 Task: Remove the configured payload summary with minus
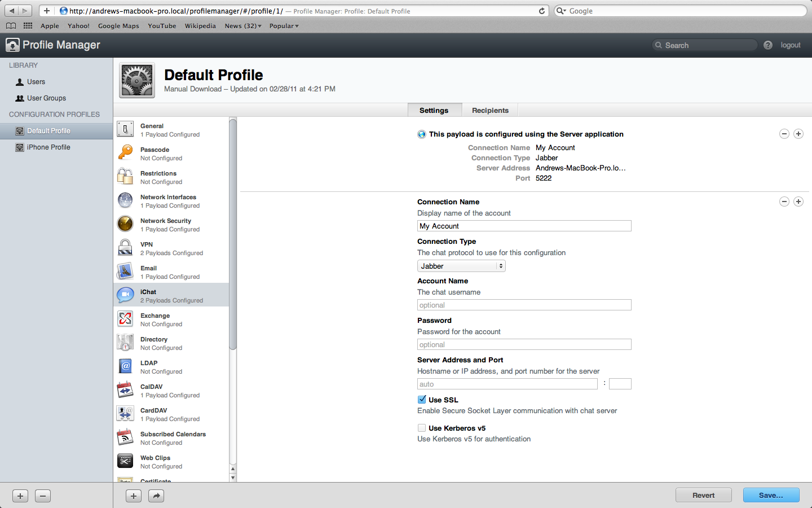pyautogui.click(x=784, y=134)
